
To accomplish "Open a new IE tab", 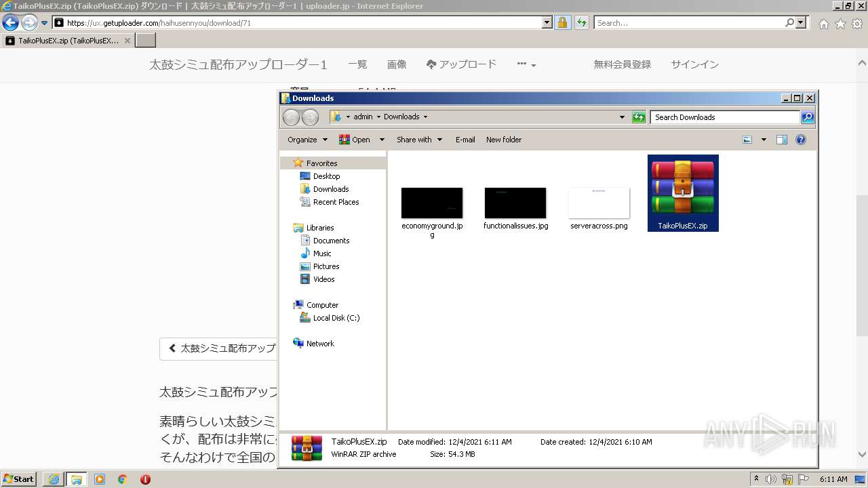I will coord(146,41).
